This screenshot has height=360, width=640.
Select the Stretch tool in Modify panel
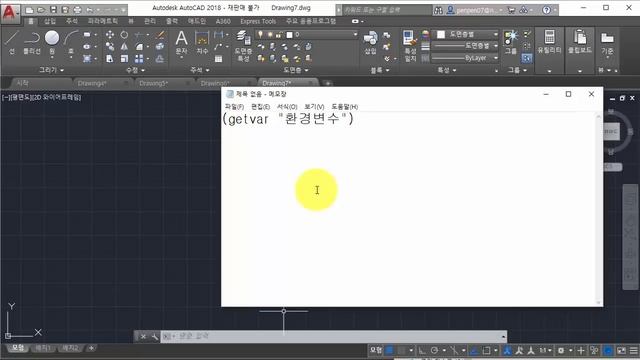pyautogui.click(x=110, y=58)
